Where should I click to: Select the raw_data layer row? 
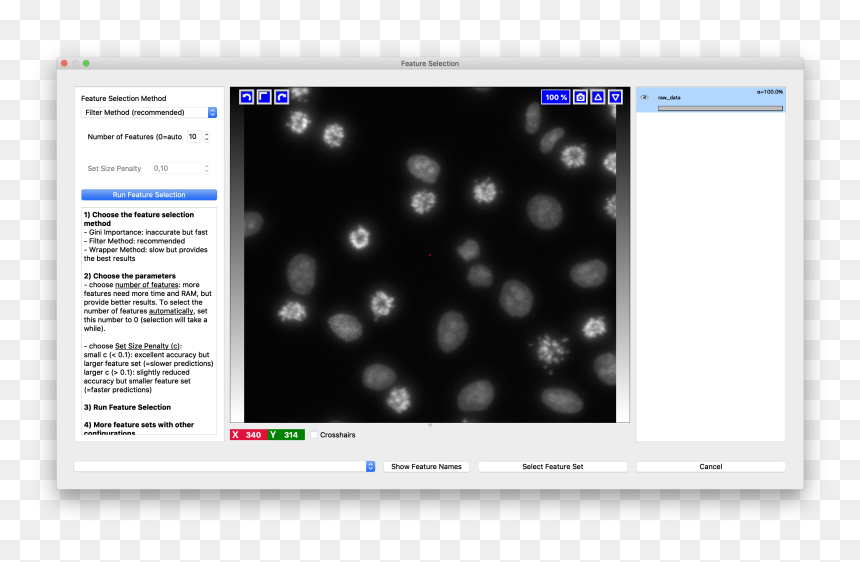point(711,100)
